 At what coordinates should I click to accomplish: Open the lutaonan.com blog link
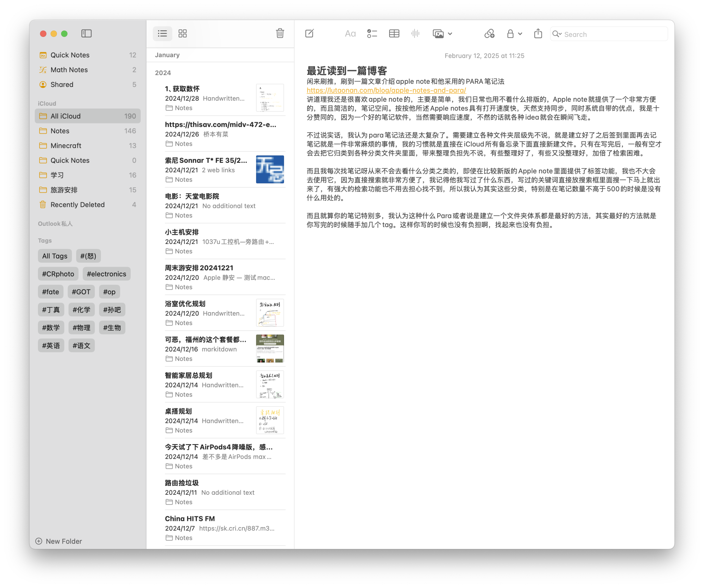[x=386, y=90]
